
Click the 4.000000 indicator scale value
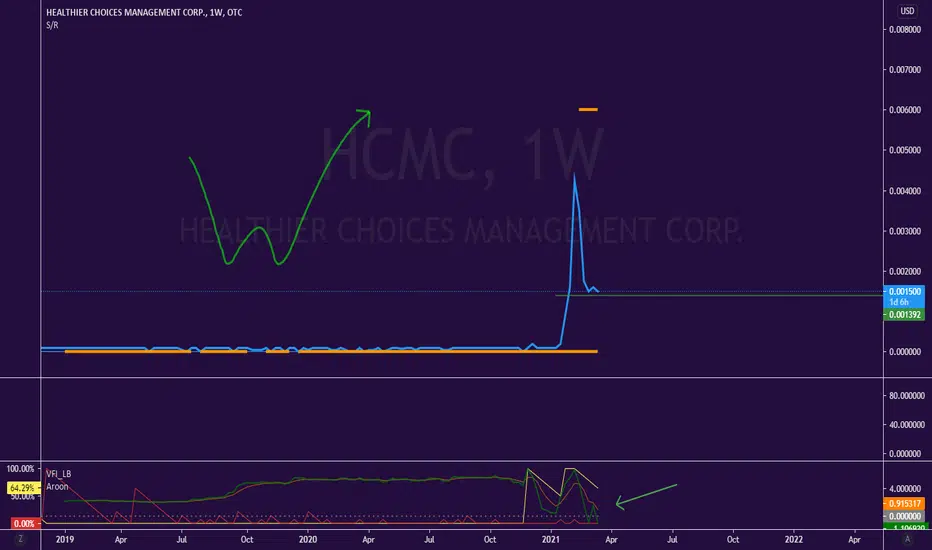(905, 489)
